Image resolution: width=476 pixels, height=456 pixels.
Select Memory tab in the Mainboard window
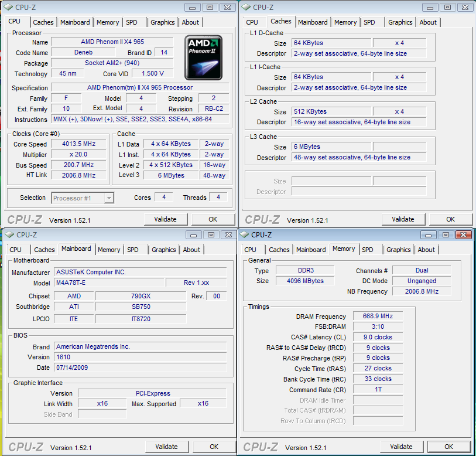click(x=109, y=250)
